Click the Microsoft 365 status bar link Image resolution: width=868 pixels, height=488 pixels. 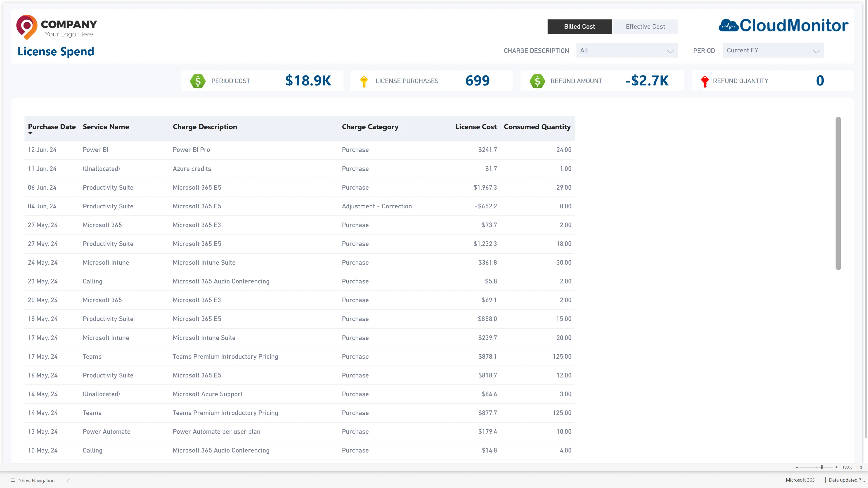pyautogui.click(x=800, y=480)
